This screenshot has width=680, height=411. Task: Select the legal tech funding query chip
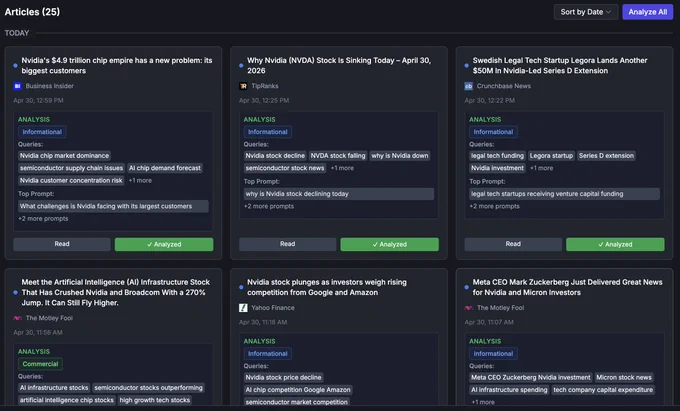click(x=497, y=156)
